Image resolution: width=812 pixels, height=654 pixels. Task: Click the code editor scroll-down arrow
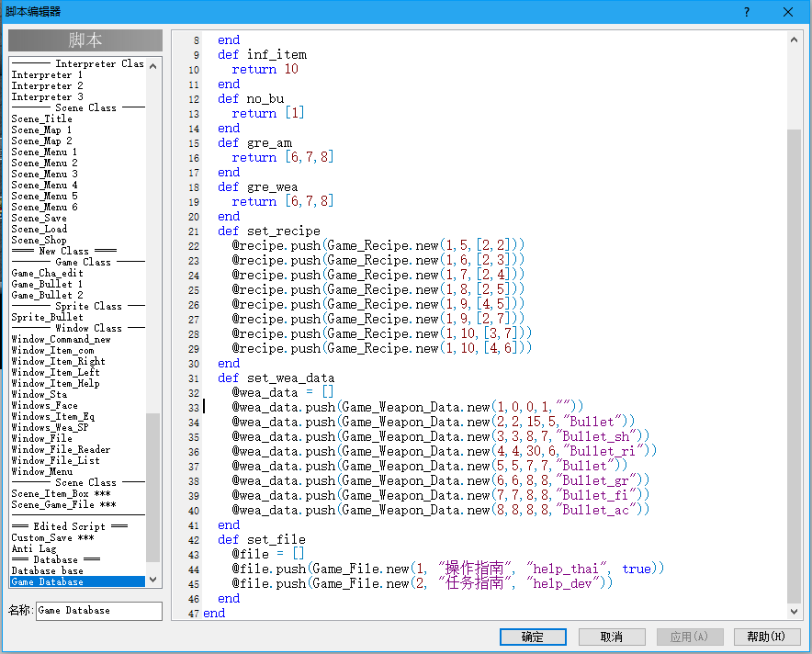click(x=794, y=612)
